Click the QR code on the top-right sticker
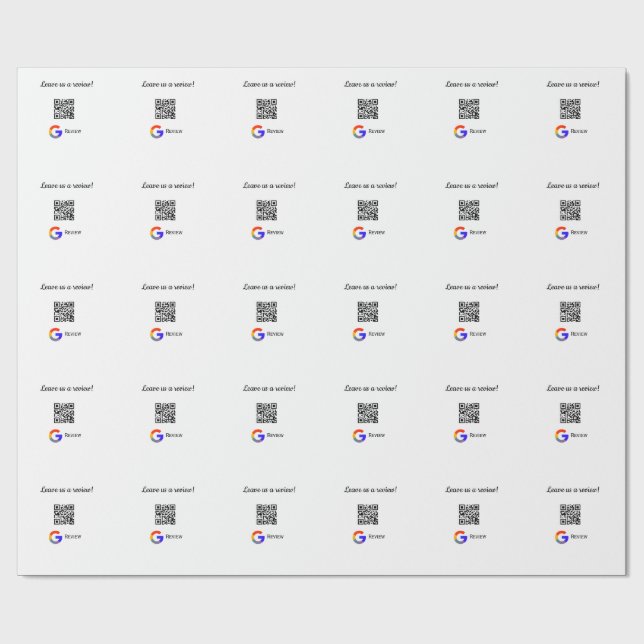The height and width of the screenshot is (644, 644). [570, 109]
